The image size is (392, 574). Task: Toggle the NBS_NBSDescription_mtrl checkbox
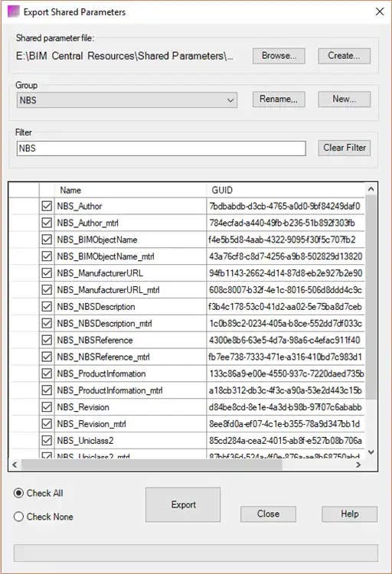tap(47, 324)
